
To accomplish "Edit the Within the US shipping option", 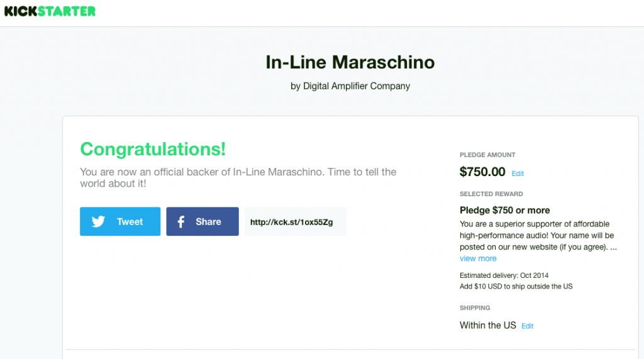I will pos(528,326).
